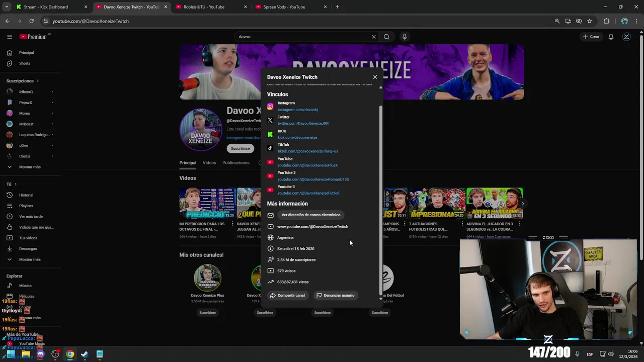Expand the Tú section arrow
Viewport: 644px width, 362px height.
(16, 185)
